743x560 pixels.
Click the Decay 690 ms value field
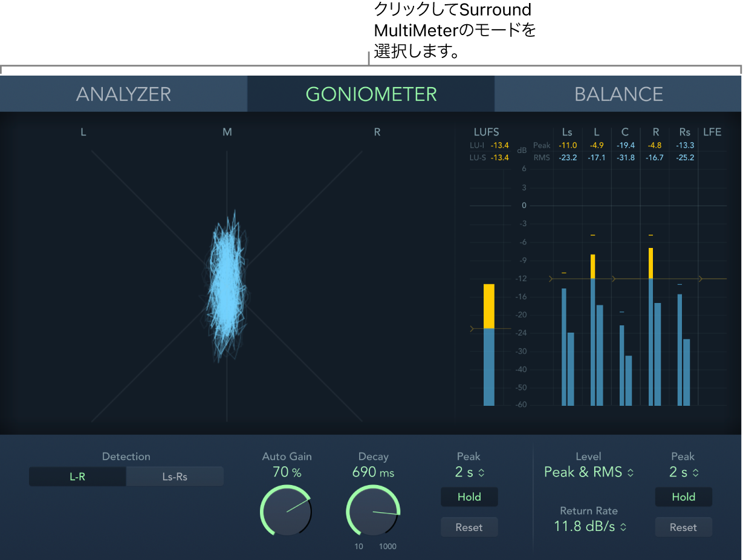coord(373,472)
